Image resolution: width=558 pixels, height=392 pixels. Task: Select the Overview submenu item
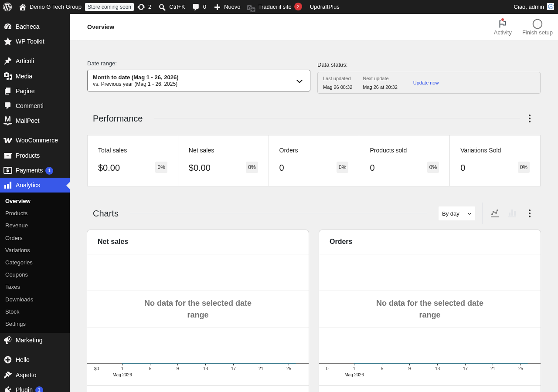tap(18, 201)
